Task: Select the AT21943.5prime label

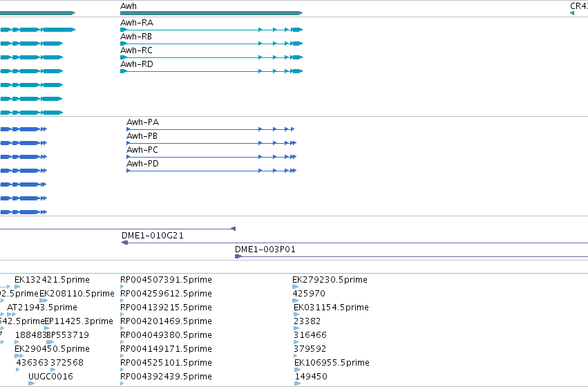Action: pos(42,308)
